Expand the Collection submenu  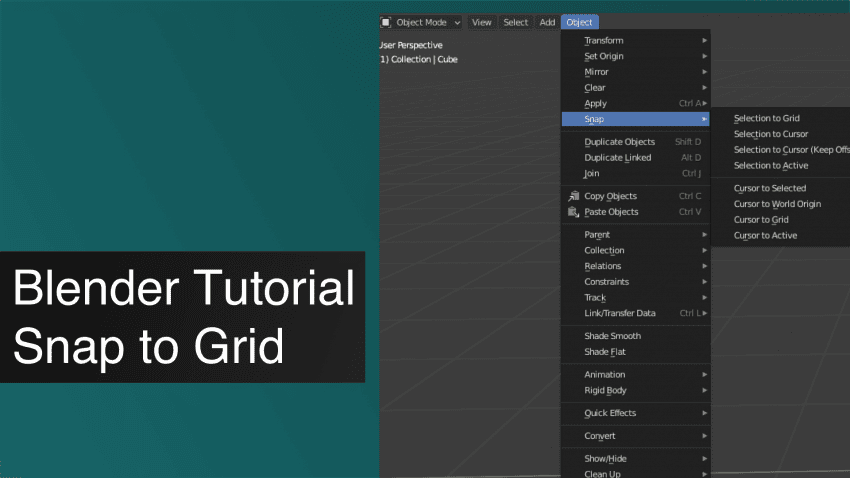pyautogui.click(x=635, y=250)
